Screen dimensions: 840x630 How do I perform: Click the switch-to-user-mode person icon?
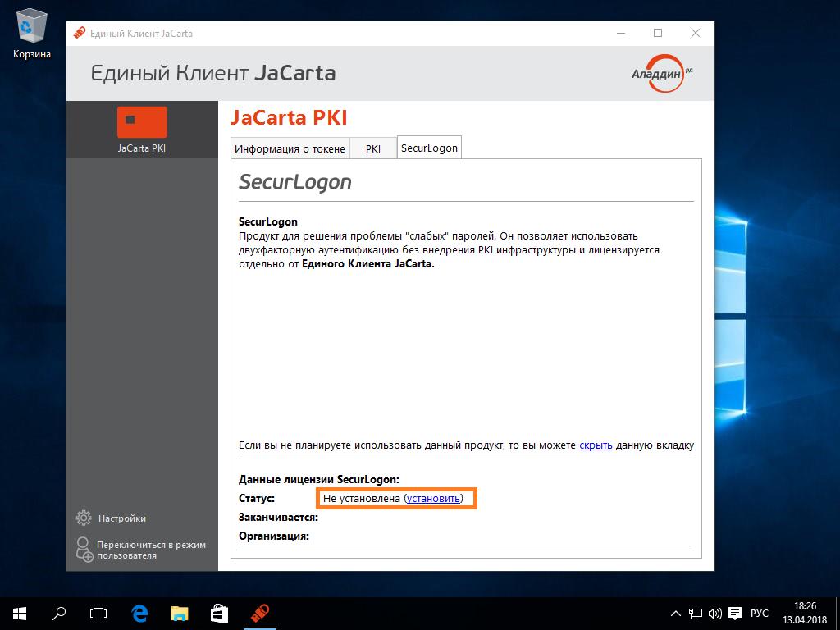pos(84,550)
